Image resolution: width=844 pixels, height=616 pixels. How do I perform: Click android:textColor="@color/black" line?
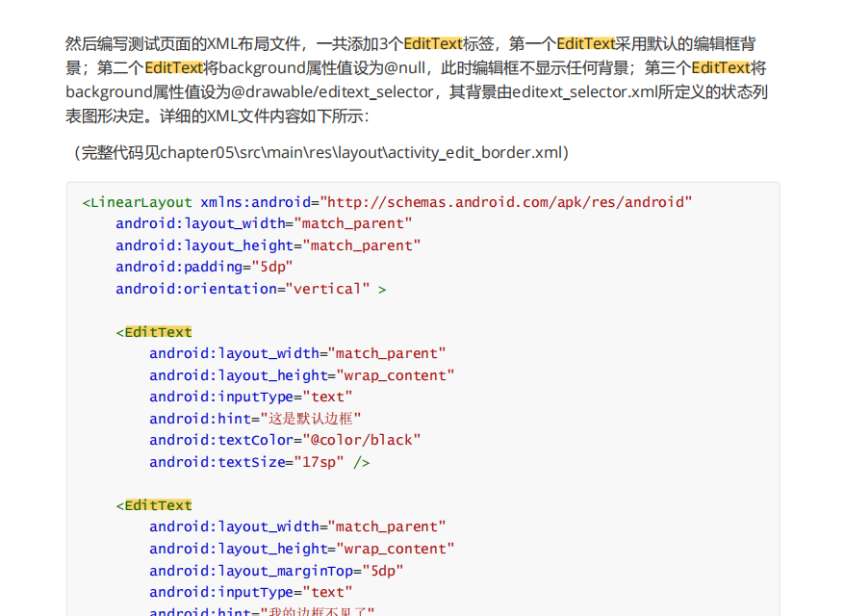[x=285, y=441]
